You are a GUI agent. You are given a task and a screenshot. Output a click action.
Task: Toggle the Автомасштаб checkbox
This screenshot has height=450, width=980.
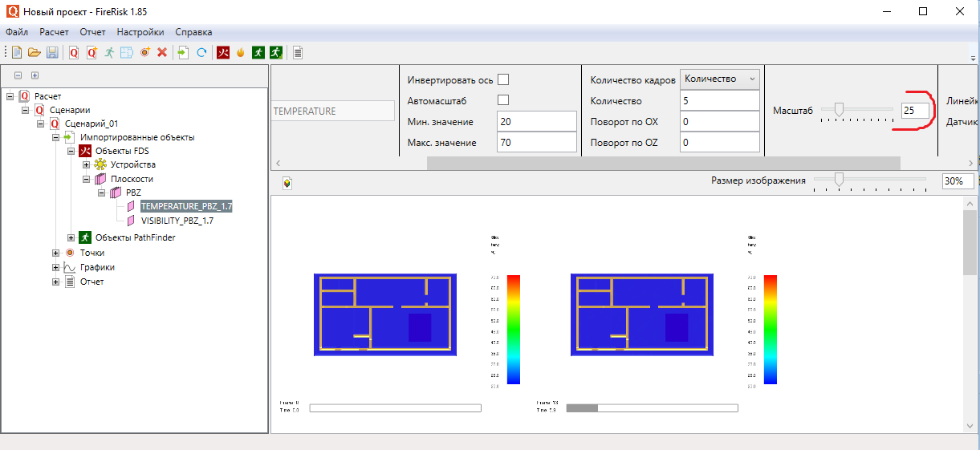click(503, 100)
